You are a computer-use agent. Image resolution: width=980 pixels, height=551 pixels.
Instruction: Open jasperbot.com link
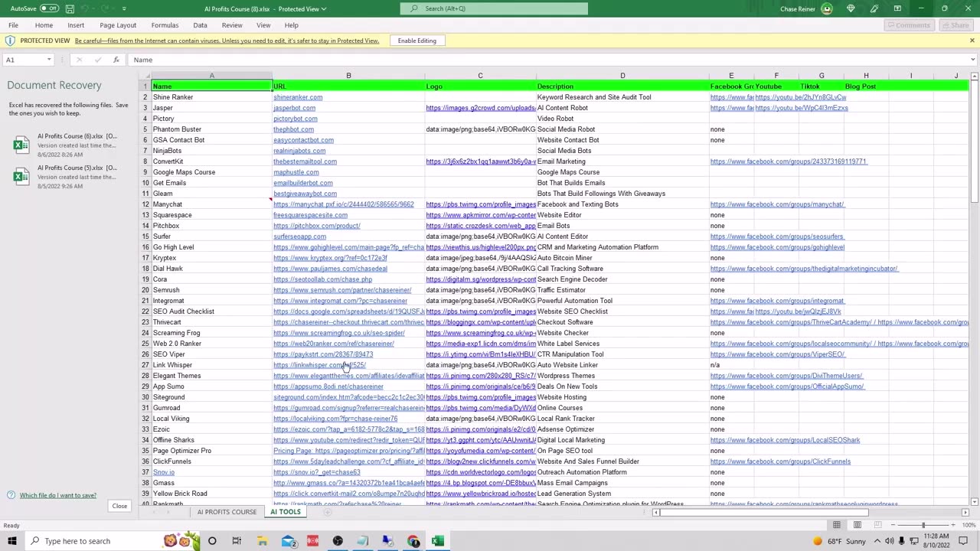[294, 108]
